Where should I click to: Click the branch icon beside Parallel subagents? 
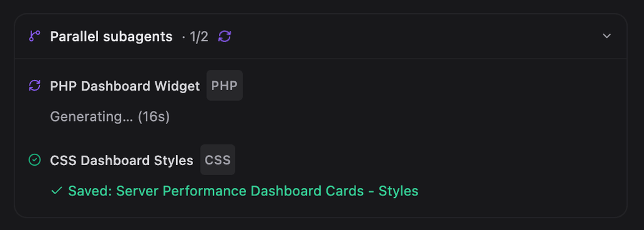click(x=35, y=36)
